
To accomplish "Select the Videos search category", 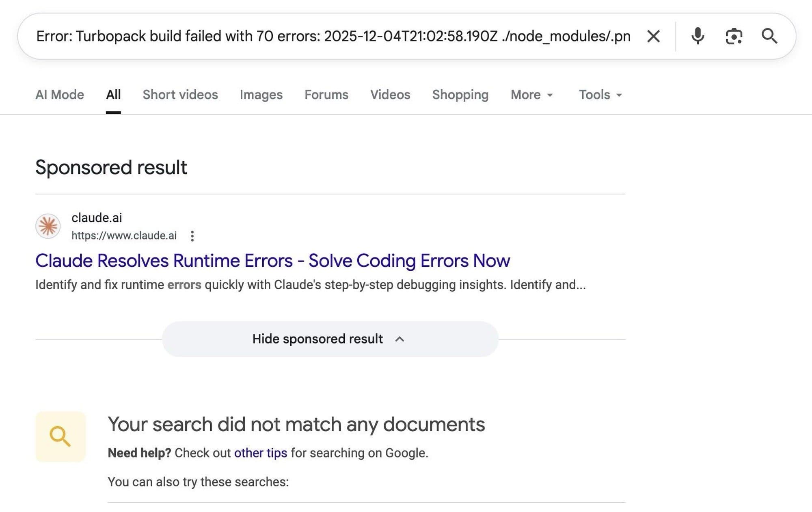I will point(390,95).
